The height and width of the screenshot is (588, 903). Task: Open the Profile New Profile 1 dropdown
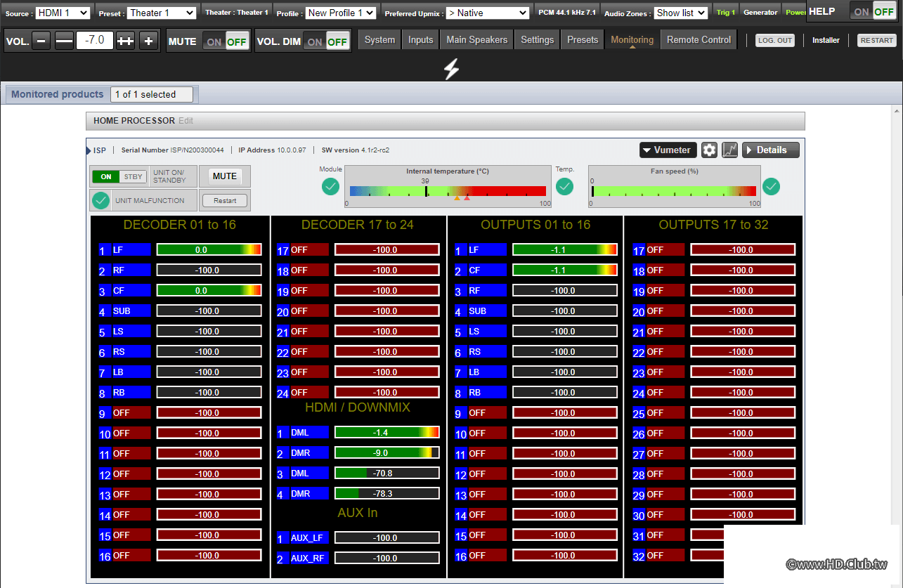point(341,13)
